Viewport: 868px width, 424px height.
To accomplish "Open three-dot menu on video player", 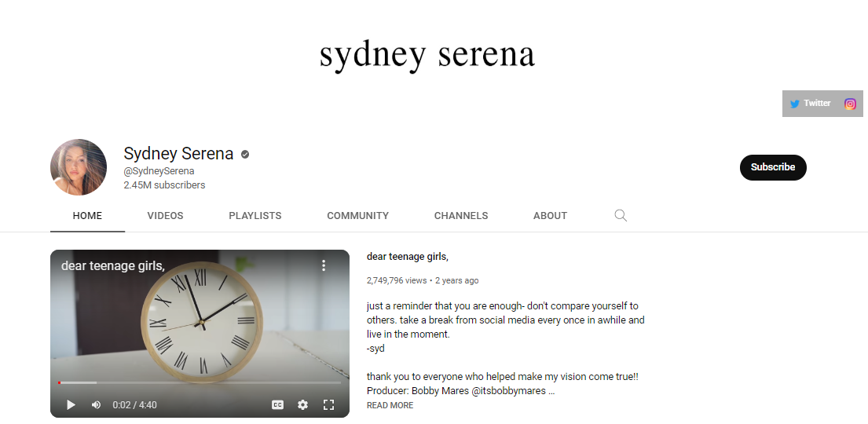I will (324, 265).
